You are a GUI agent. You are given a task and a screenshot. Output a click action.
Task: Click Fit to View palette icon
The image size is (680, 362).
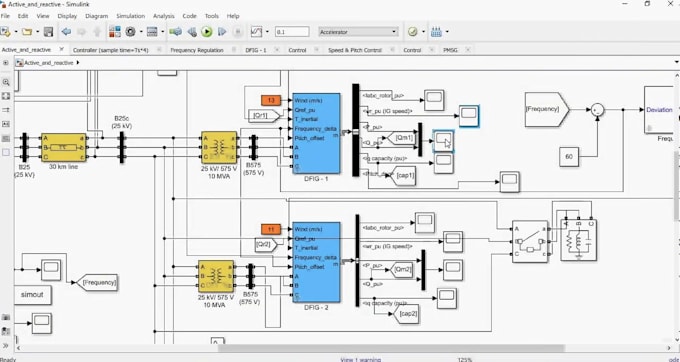6,96
